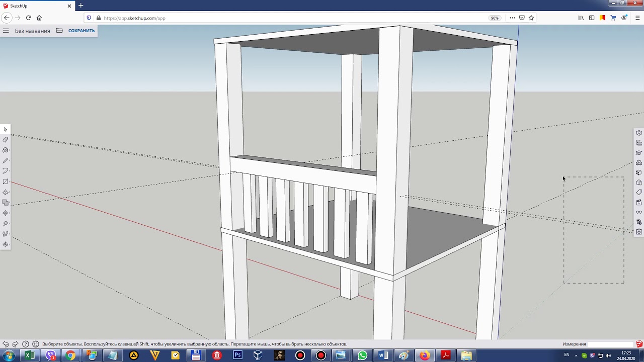Open the Instructor graduation-cap panel
This screenshot has width=644, height=362.
click(x=639, y=153)
